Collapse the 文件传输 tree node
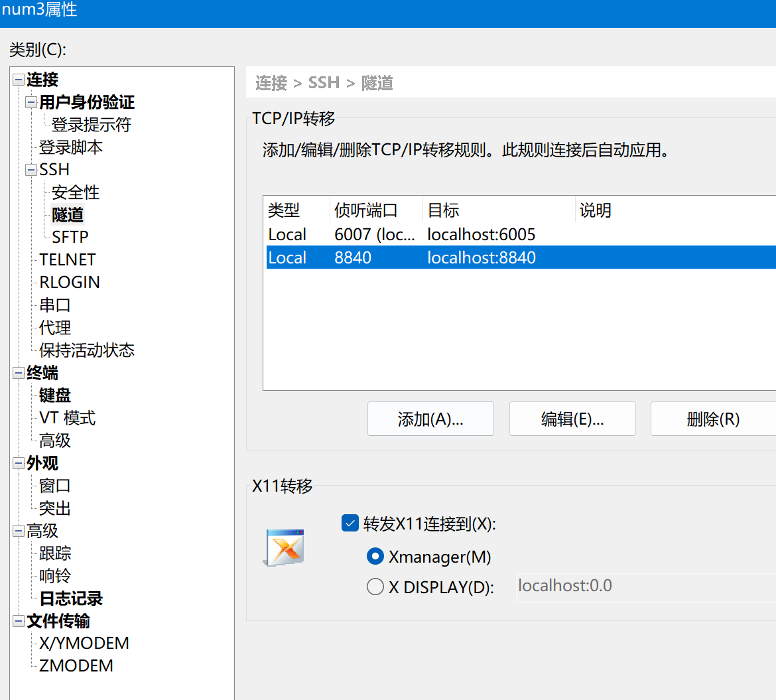The height and width of the screenshot is (700, 776). [19, 622]
